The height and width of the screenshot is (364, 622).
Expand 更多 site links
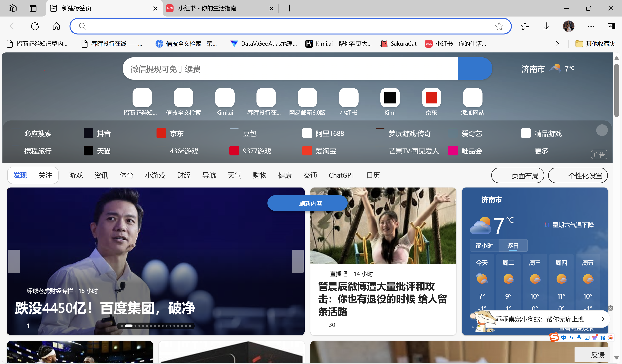[541, 151]
